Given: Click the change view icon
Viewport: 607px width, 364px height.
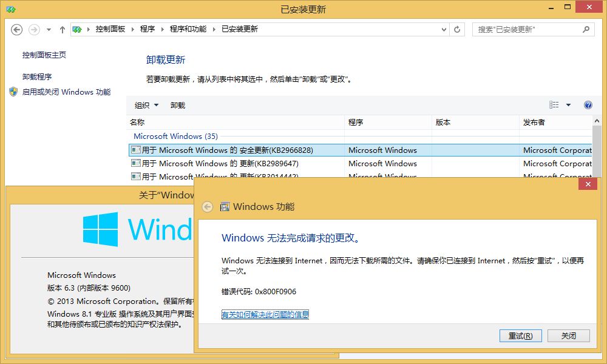Looking at the screenshot, I should coord(554,105).
